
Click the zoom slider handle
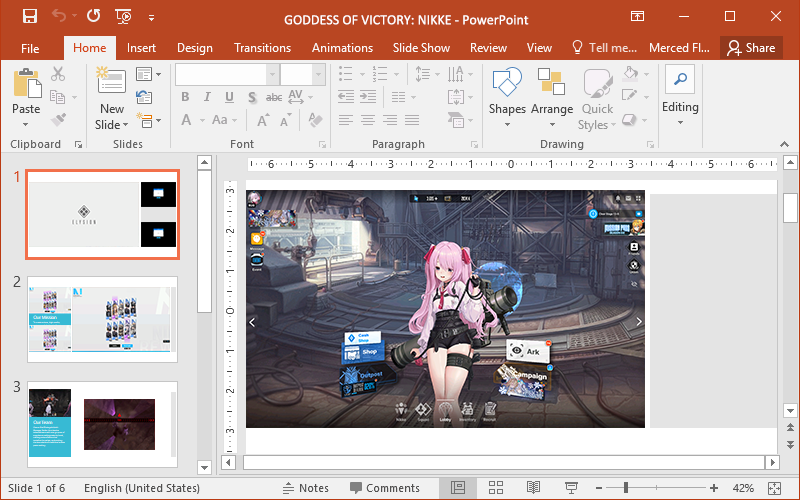point(626,488)
